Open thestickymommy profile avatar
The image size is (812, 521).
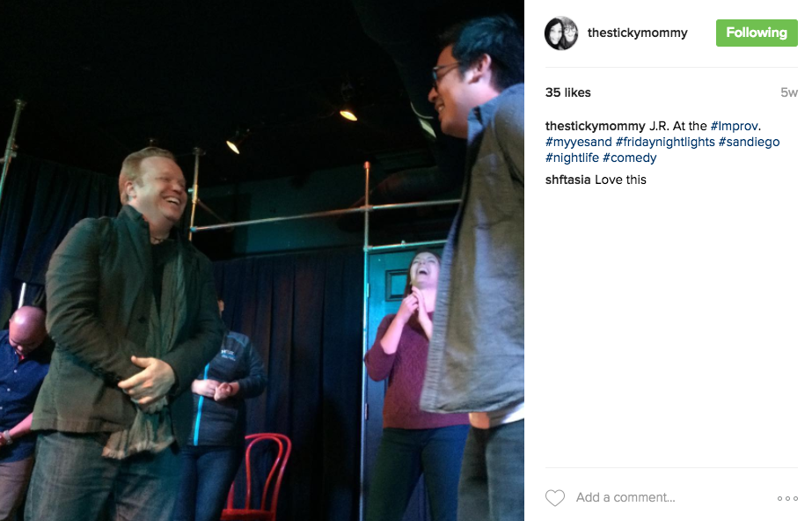[x=561, y=33]
